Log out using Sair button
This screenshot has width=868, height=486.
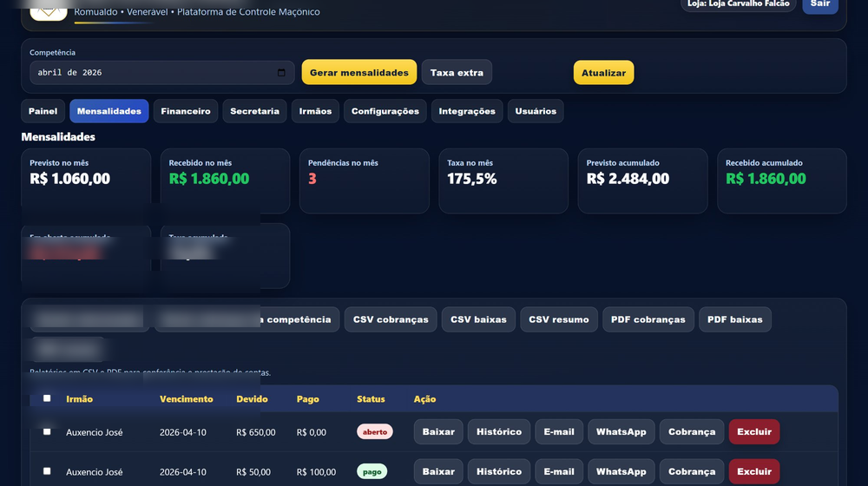click(x=820, y=5)
